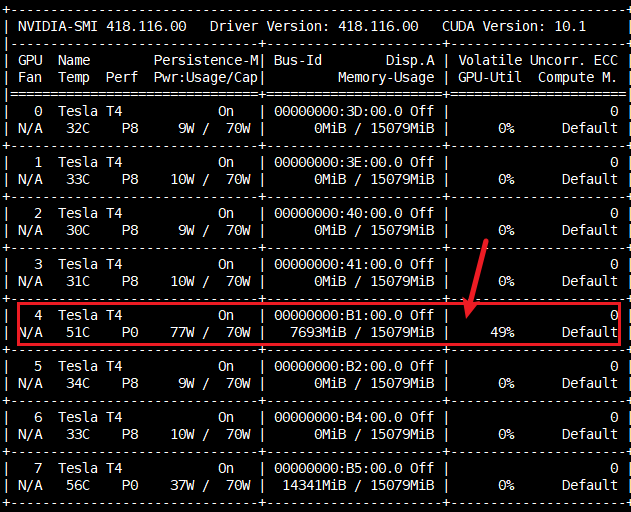
Task: Select the NVIDIA-SMI 418.116.00 text
Action: click(102, 27)
